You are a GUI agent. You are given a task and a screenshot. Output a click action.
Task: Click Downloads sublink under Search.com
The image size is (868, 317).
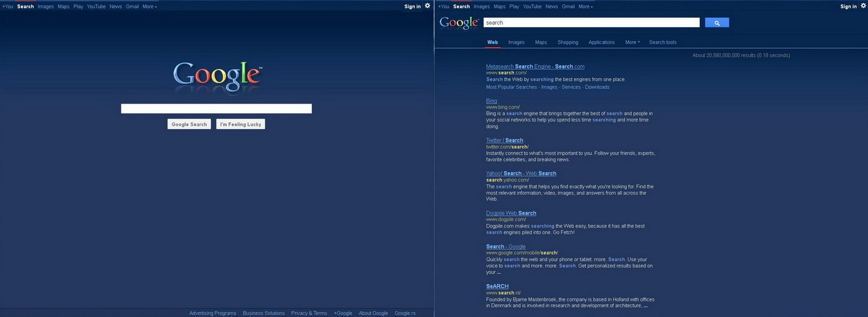[597, 87]
